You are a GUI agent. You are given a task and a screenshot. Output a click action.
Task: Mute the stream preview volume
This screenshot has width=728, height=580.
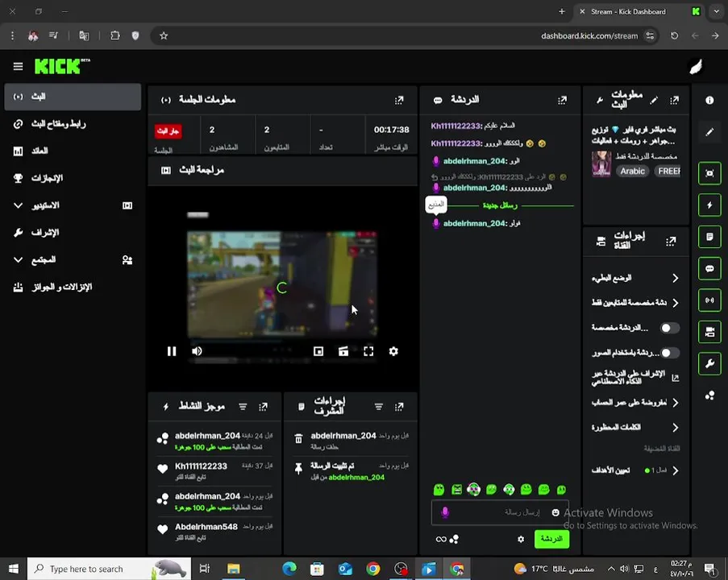tap(197, 351)
